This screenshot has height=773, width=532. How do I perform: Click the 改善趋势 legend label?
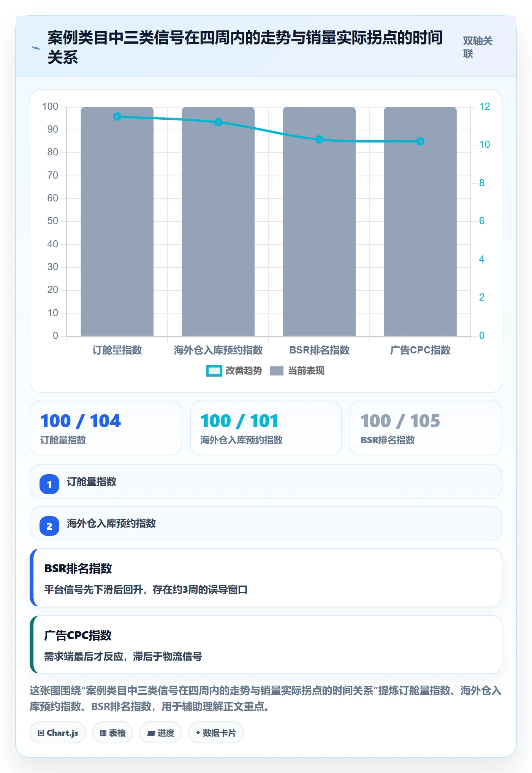(x=244, y=371)
